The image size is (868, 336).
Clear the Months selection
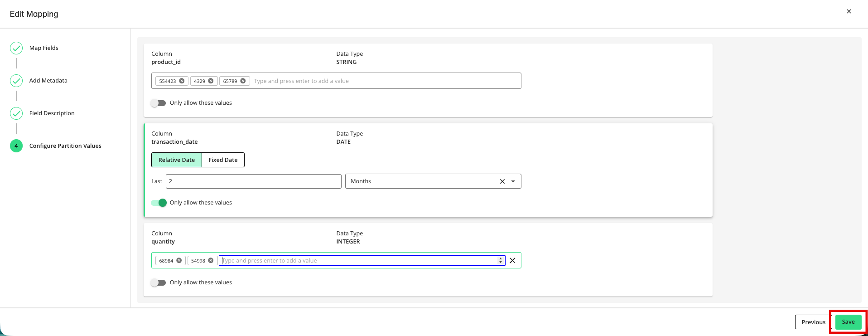502,181
